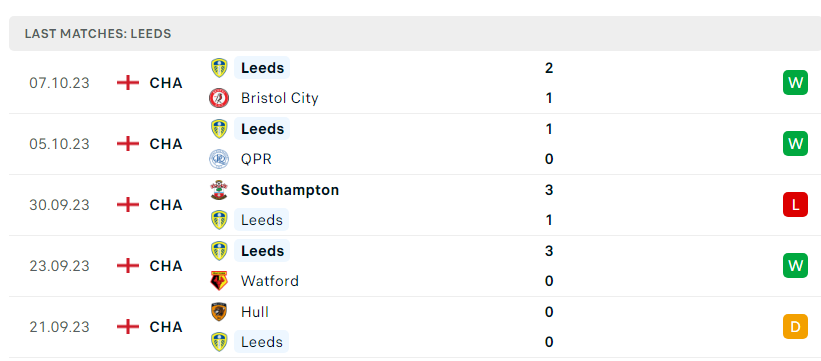Open QPR team link

click(256, 159)
